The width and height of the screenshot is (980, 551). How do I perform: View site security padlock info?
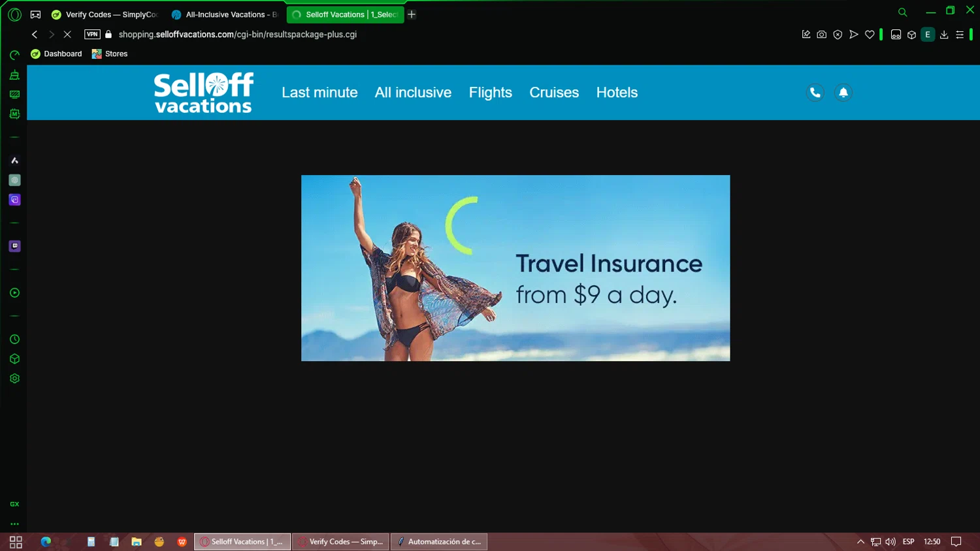pos(108,35)
